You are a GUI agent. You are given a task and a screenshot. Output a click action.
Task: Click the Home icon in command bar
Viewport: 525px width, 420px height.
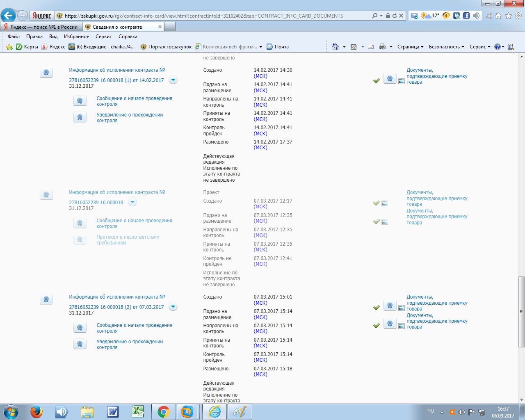pos(336,47)
